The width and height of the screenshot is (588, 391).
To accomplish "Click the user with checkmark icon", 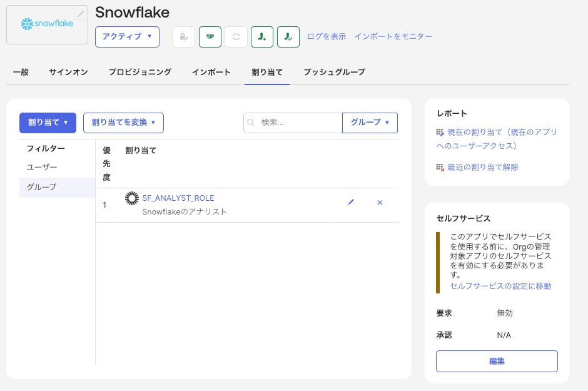I will pyautogui.click(x=288, y=37).
